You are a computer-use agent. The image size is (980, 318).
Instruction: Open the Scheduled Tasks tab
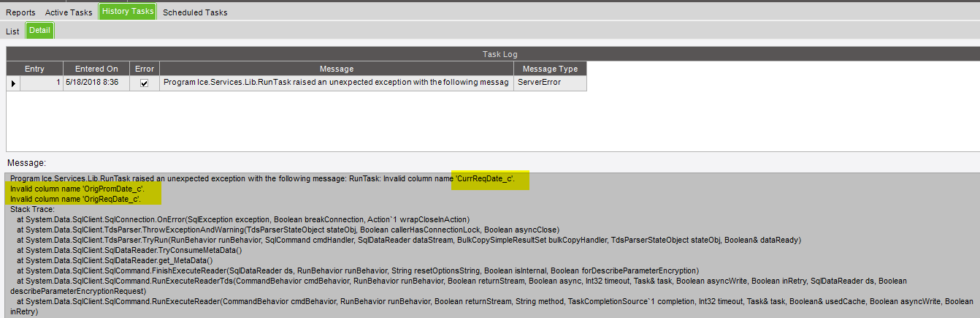click(195, 12)
